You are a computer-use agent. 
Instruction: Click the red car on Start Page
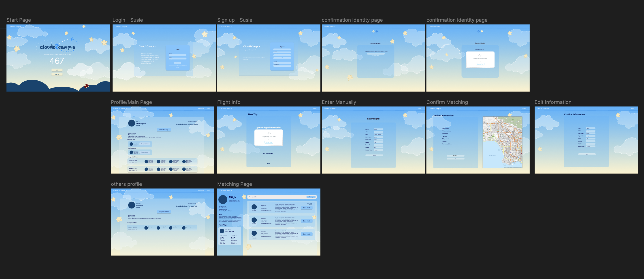(x=87, y=86)
